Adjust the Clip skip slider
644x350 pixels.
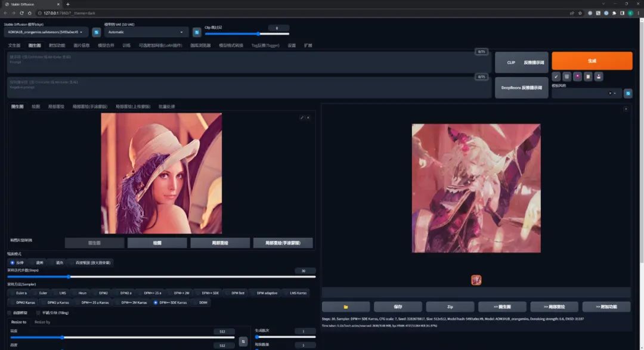247,33
